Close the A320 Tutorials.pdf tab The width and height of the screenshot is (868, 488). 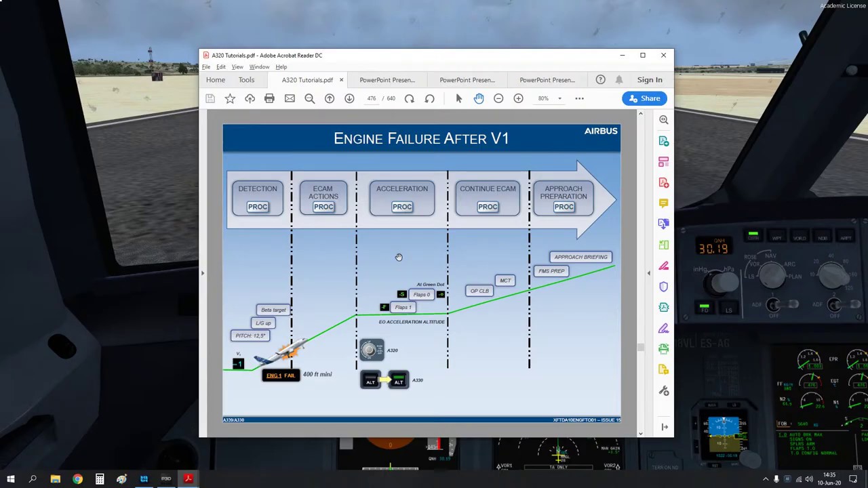click(341, 80)
